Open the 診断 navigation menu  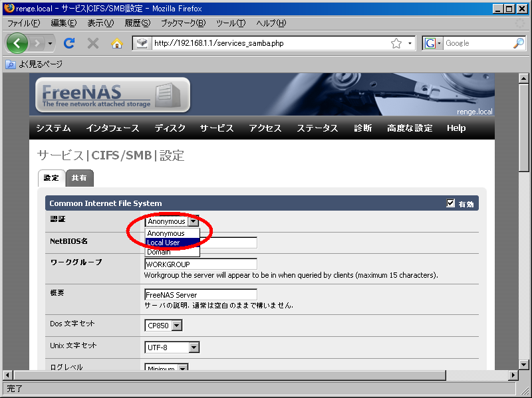pyautogui.click(x=362, y=128)
